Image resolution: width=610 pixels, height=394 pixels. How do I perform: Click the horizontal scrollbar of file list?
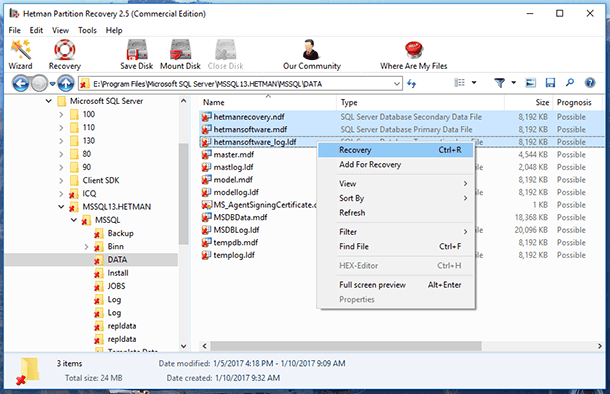(x=345, y=346)
